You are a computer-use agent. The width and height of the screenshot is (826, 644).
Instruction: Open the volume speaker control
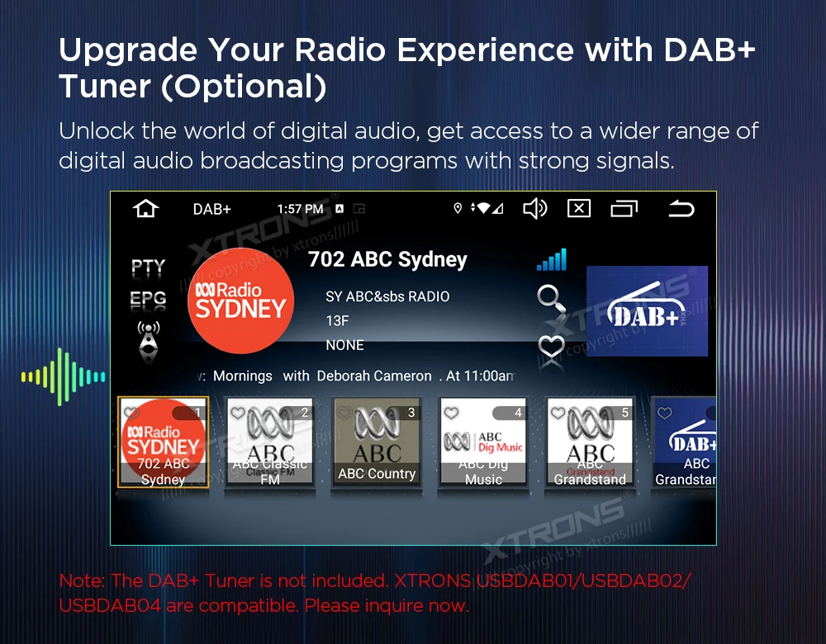[x=534, y=209]
